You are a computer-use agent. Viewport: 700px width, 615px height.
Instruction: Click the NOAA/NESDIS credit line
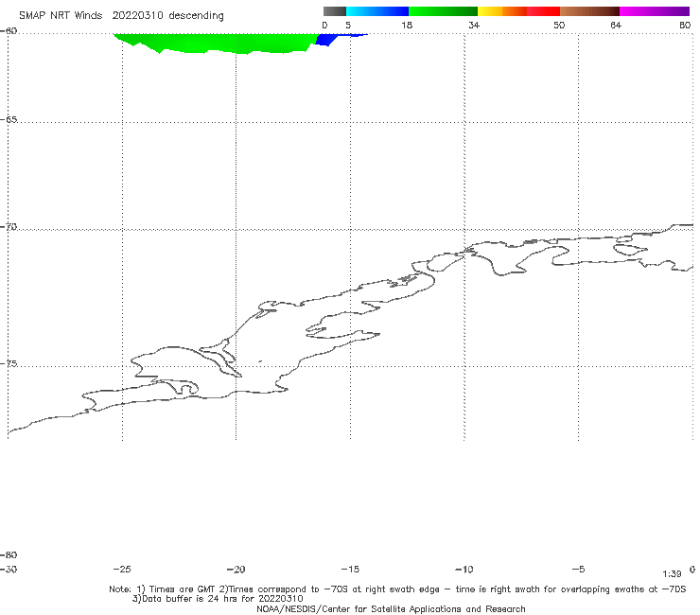coord(391,608)
